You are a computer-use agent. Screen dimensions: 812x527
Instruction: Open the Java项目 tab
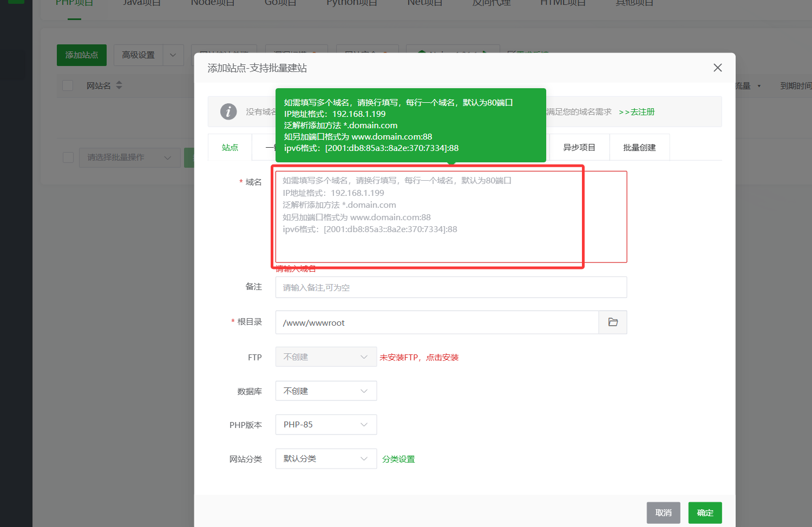tap(142, 3)
